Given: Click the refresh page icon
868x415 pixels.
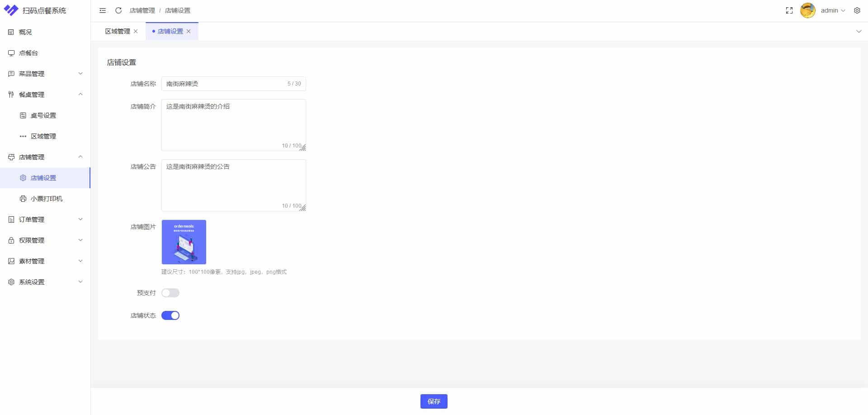Looking at the screenshot, I should (118, 10).
